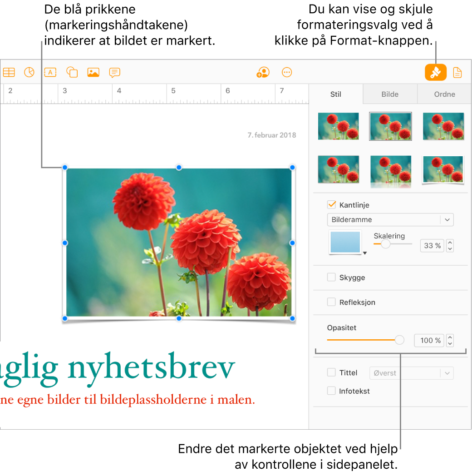Open the shape insert icon
The height and width of the screenshot is (476, 472).
[x=72, y=72]
